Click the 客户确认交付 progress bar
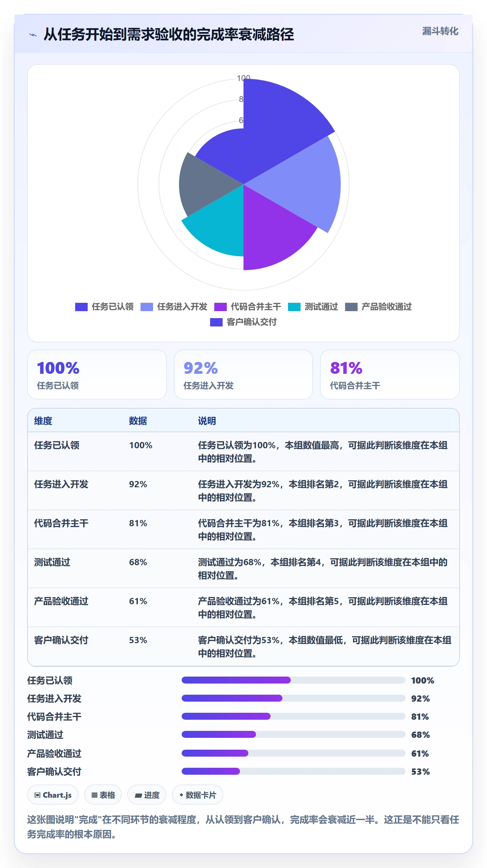The height and width of the screenshot is (868, 487). point(294,771)
